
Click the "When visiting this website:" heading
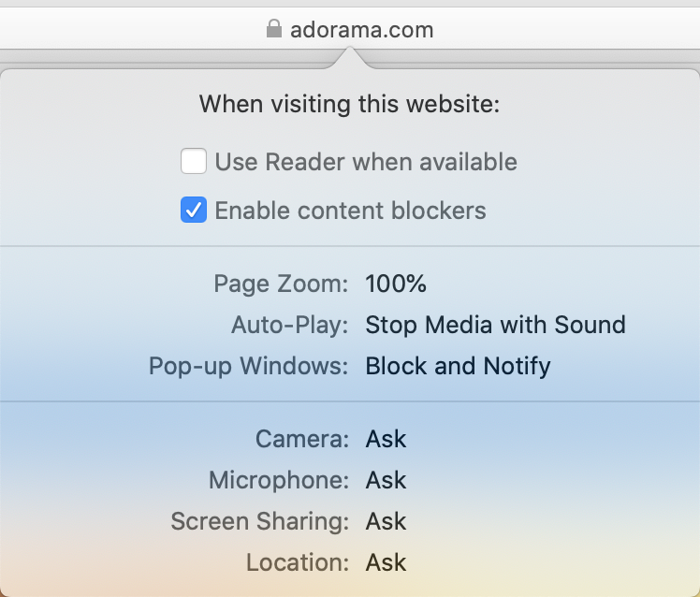(x=350, y=104)
